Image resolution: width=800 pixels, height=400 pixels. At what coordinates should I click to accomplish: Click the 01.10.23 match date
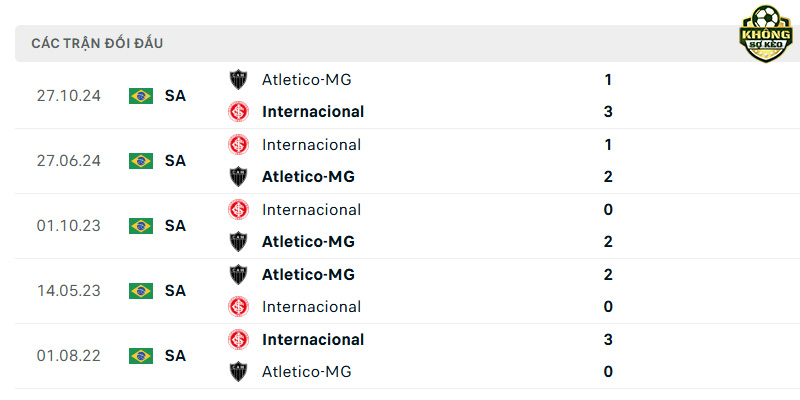click(x=68, y=226)
